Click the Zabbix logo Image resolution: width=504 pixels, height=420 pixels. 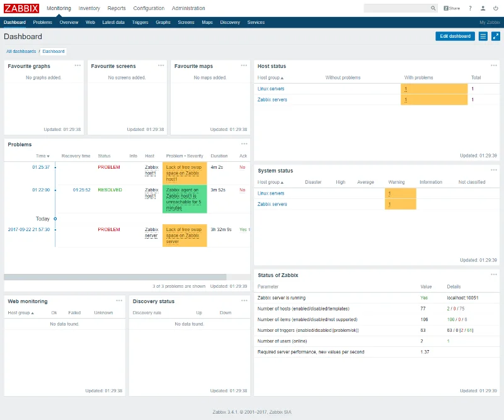(21, 8)
